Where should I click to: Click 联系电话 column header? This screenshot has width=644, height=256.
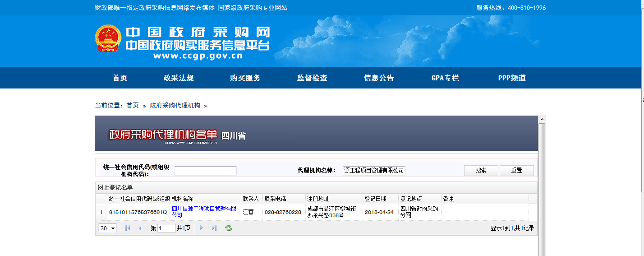pyautogui.click(x=284, y=199)
